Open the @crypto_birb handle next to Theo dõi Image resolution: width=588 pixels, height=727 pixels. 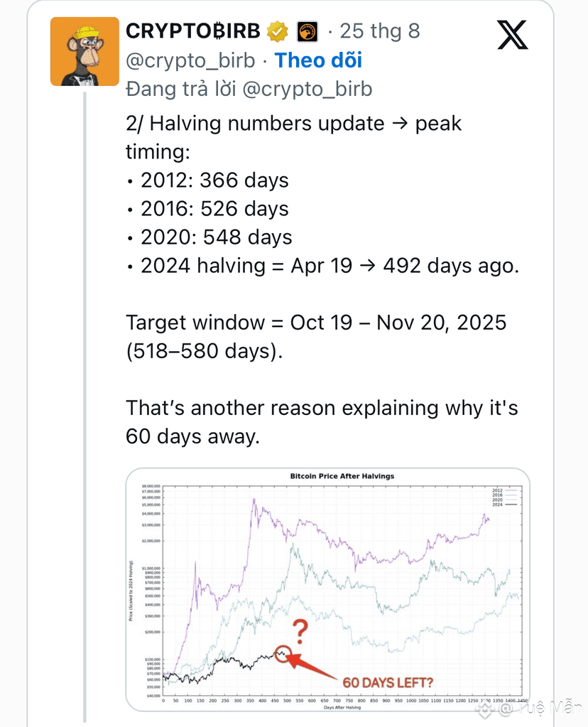[x=190, y=60]
